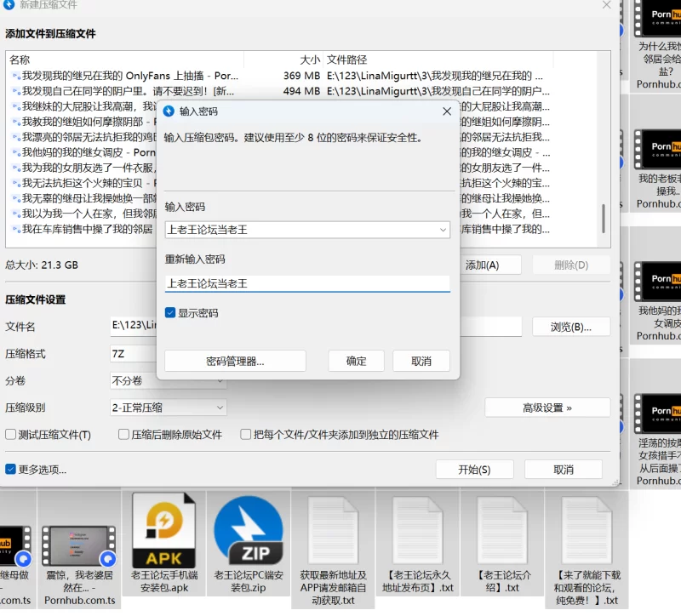Open the APK file 老王论坛手机端安装包.apk
681x616 pixels.
click(164, 543)
